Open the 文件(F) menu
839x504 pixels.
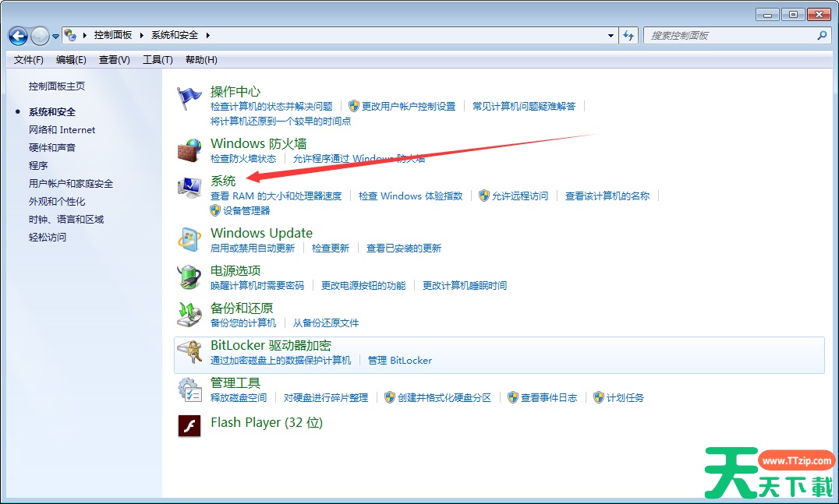point(29,60)
